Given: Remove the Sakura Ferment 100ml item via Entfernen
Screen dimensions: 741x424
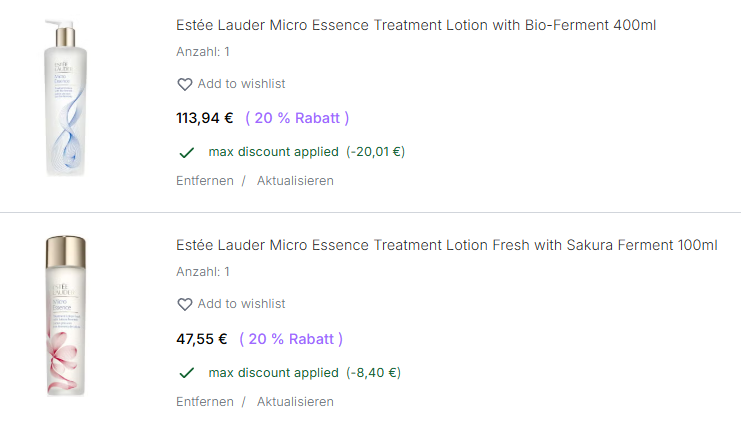Looking at the screenshot, I should coord(204,401).
